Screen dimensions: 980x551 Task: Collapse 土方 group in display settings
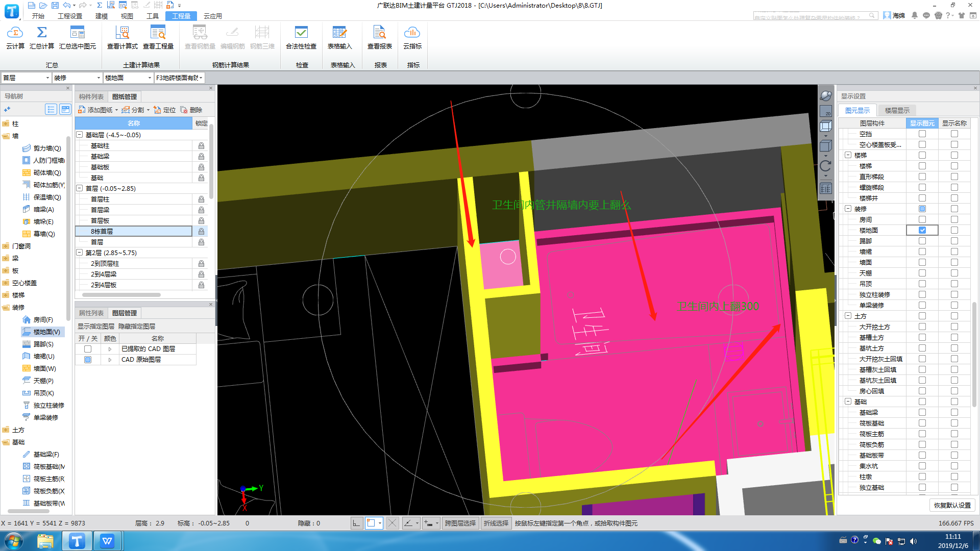[848, 316]
